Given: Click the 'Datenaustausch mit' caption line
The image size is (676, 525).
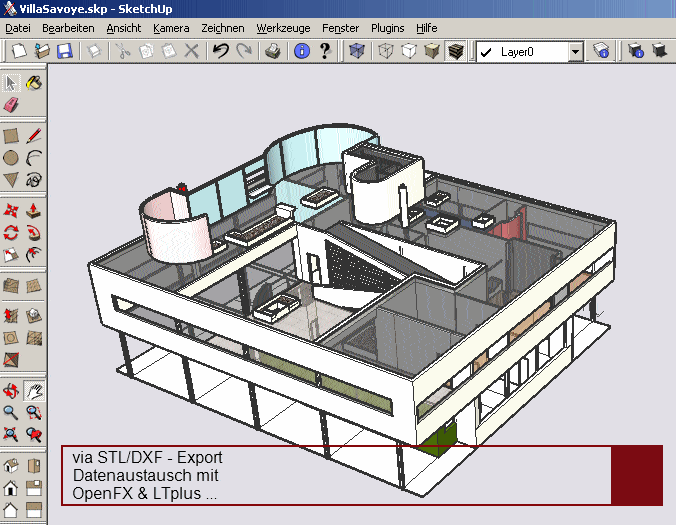Looking at the screenshot, I should tap(145, 475).
